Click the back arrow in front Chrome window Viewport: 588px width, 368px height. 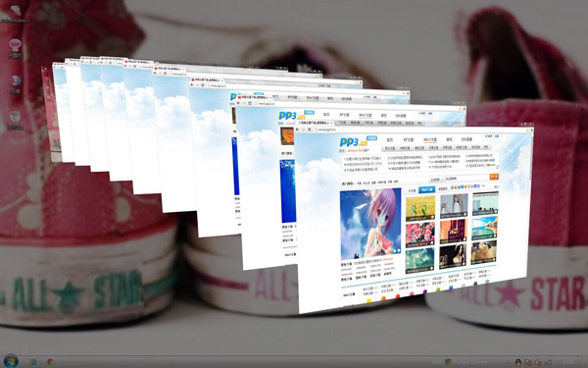297,130
